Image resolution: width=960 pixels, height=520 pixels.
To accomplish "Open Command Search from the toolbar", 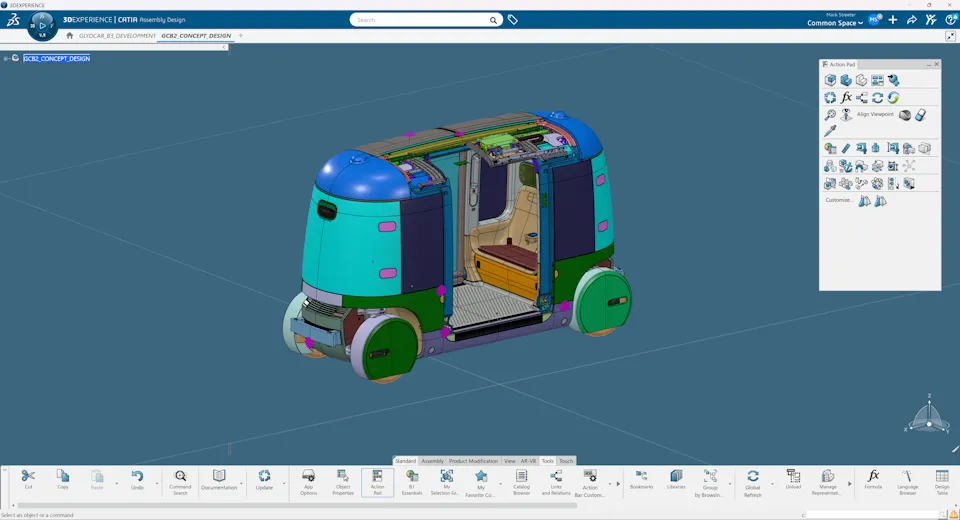I will (180, 480).
